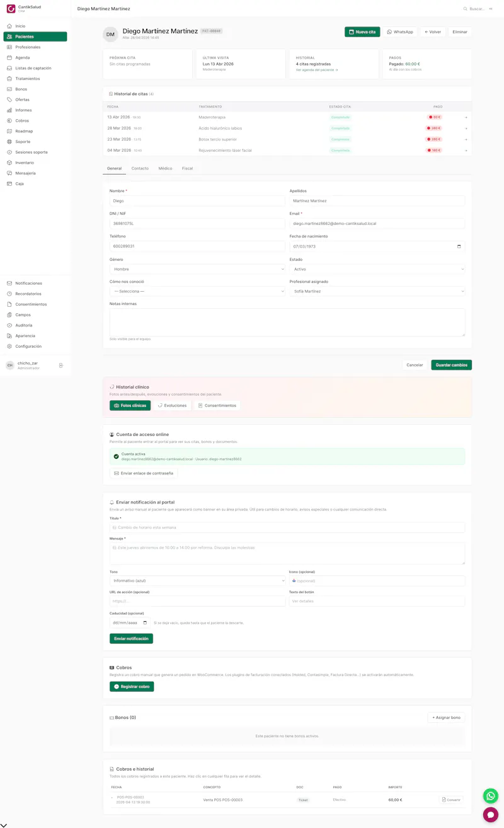Image resolution: width=504 pixels, height=828 pixels.
Task: Click the Cancelar button
Action: click(x=415, y=365)
